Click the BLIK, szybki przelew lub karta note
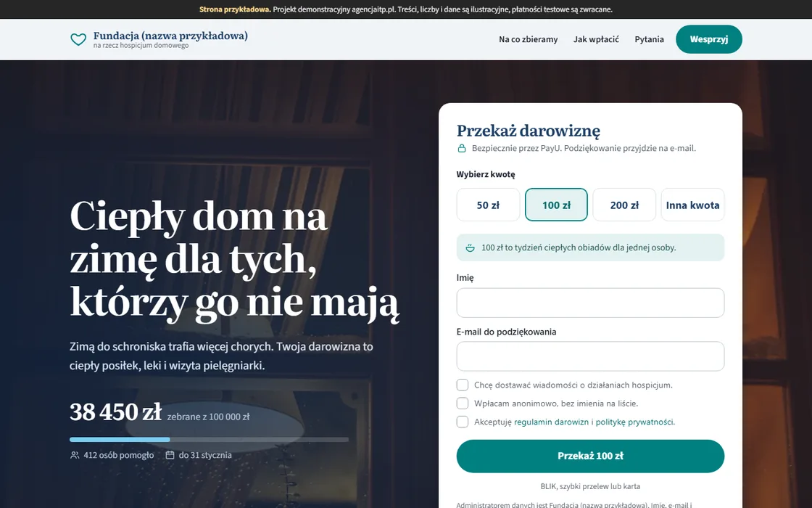This screenshot has height=508, width=812. point(590,486)
